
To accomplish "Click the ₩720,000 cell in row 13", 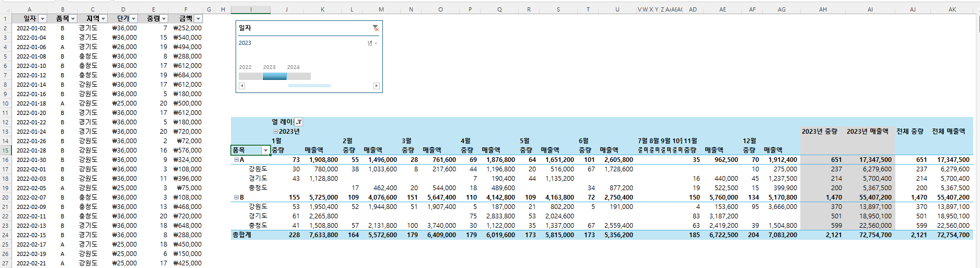I will [187, 132].
